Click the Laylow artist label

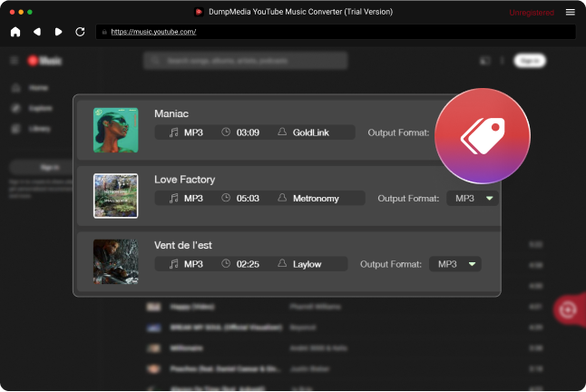(307, 264)
